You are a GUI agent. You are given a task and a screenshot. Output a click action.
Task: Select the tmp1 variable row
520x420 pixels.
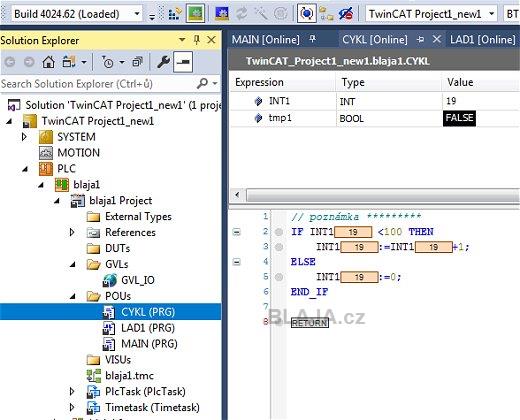pyautogui.click(x=375, y=118)
